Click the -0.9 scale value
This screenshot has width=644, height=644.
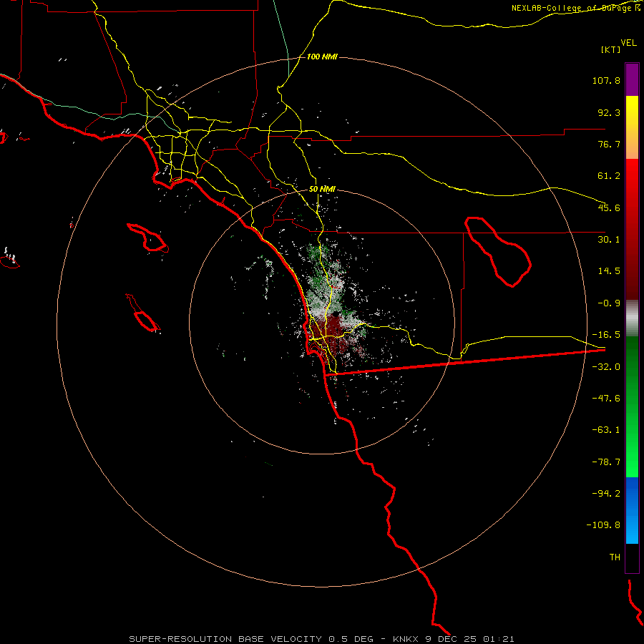(609, 303)
